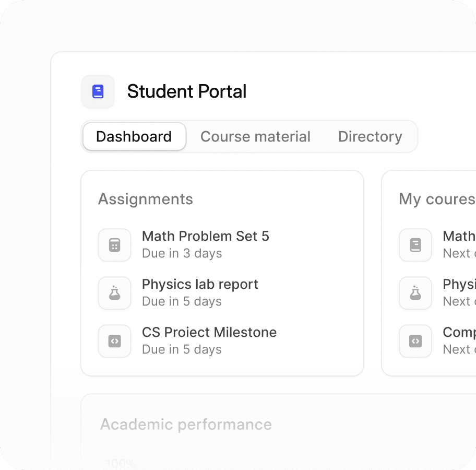Switch to the Course material tab

click(255, 137)
